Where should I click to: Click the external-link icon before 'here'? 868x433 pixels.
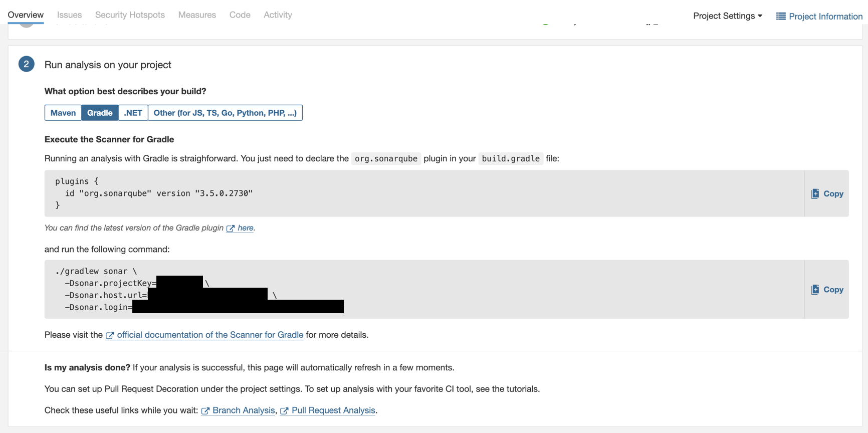click(231, 229)
